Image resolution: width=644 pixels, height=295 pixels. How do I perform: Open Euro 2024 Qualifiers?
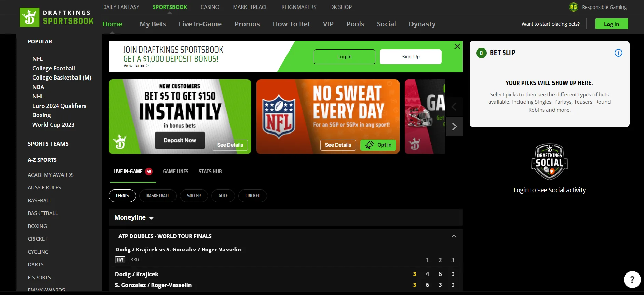[x=59, y=106]
